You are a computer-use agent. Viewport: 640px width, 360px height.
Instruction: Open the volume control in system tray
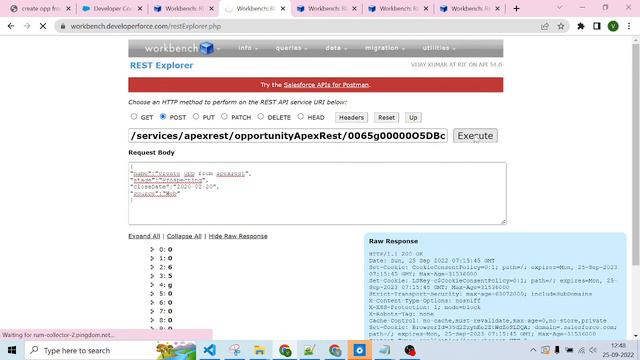(x=593, y=350)
